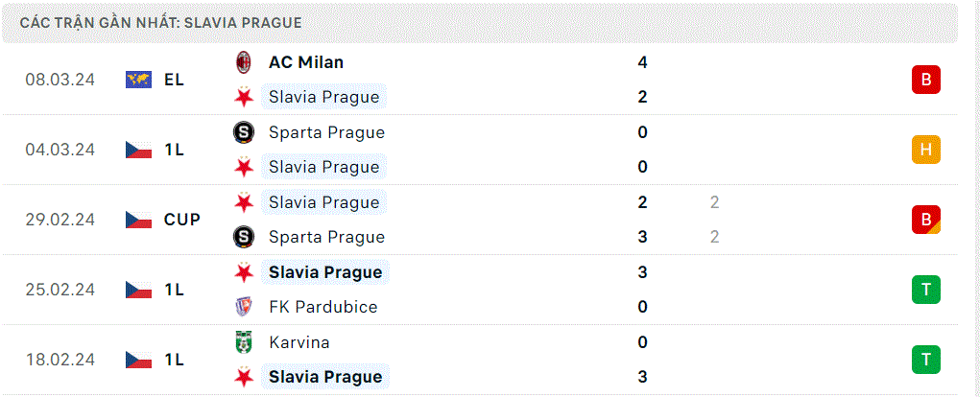The height and width of the screenshot is (397, 980).
Task: Click the Slavia Prague recent matches header
Action: [161, 23]
